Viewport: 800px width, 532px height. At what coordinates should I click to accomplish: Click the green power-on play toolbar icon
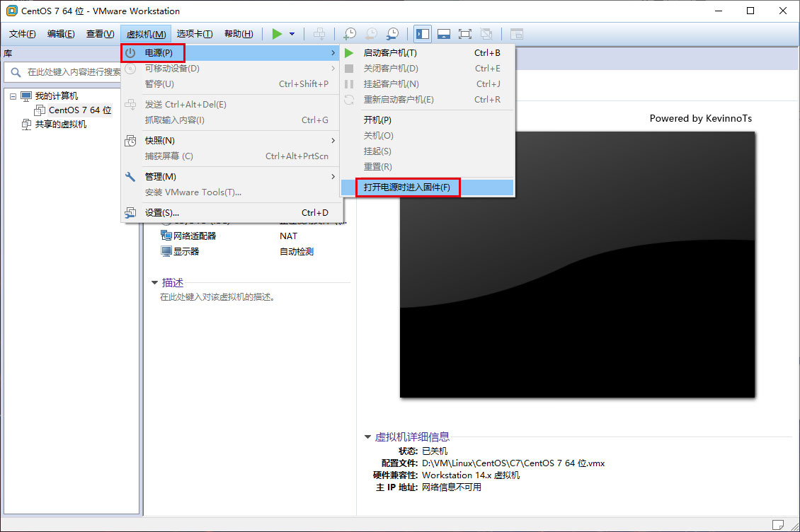pyautogui.click(x=277, y=34)
